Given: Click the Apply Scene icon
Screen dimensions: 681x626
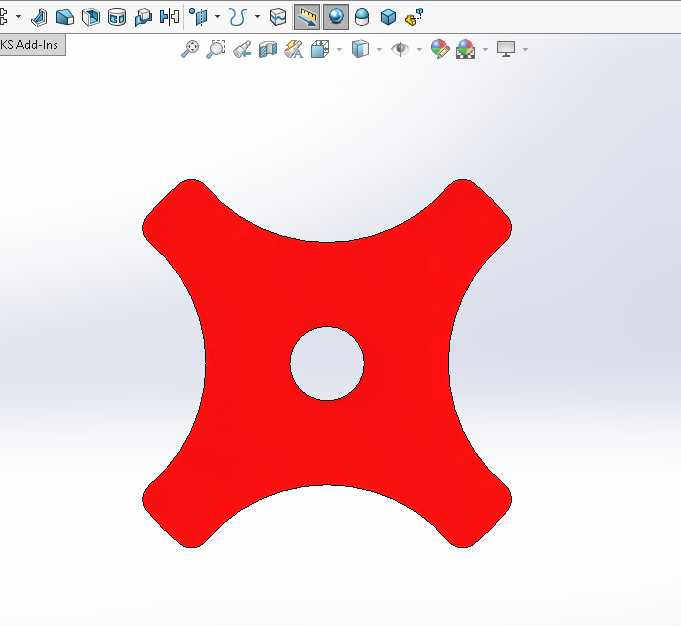Looking at the screenshot, I should click(x=465, y=49).
